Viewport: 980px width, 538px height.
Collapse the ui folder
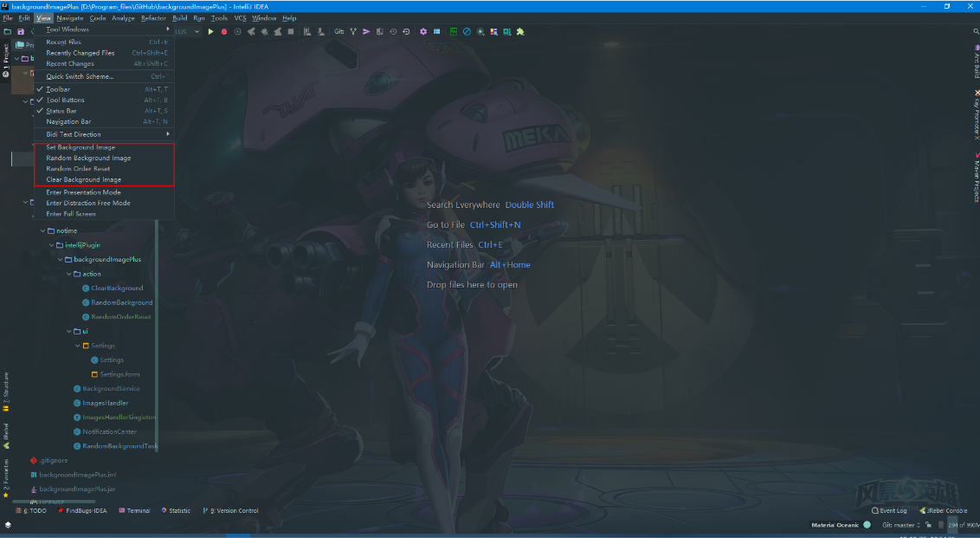click(x=68, y=332)
